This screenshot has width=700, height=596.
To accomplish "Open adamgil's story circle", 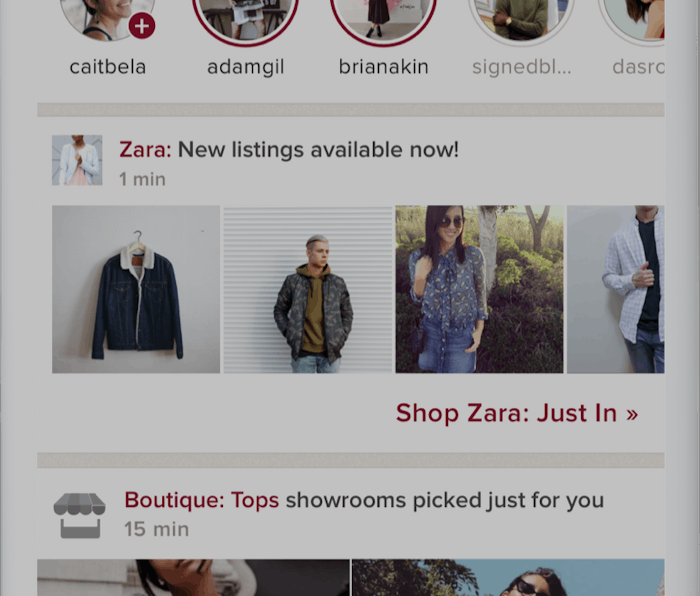I will pos(245,18).
